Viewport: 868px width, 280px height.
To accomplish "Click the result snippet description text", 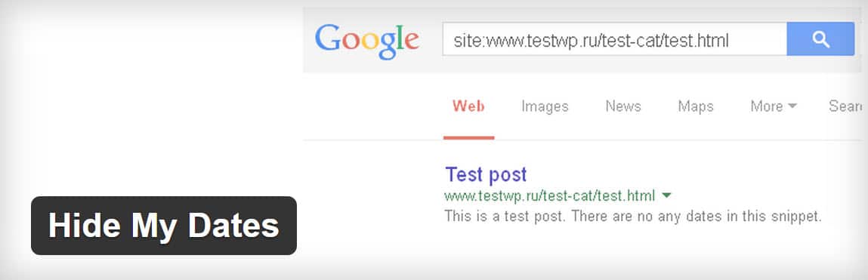I will 633,217.
